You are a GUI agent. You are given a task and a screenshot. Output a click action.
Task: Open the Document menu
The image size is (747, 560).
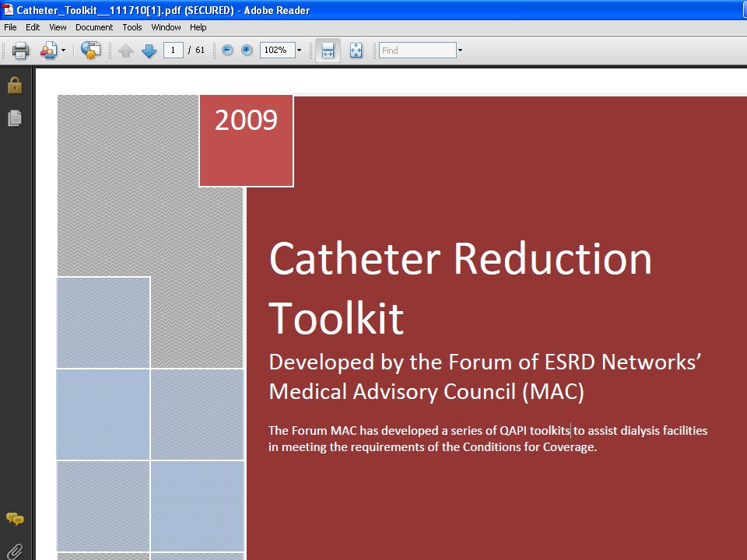94,27
